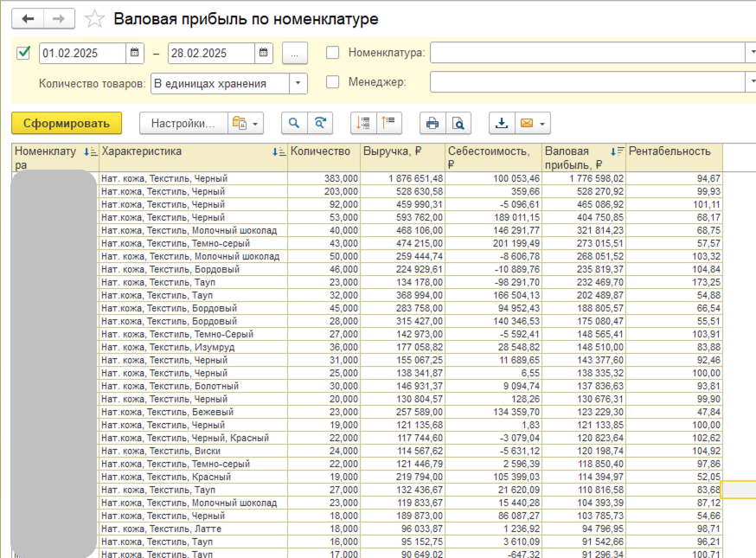Save report using download icon
Screen dimensions: 756x558
click(x=502, y=124)
